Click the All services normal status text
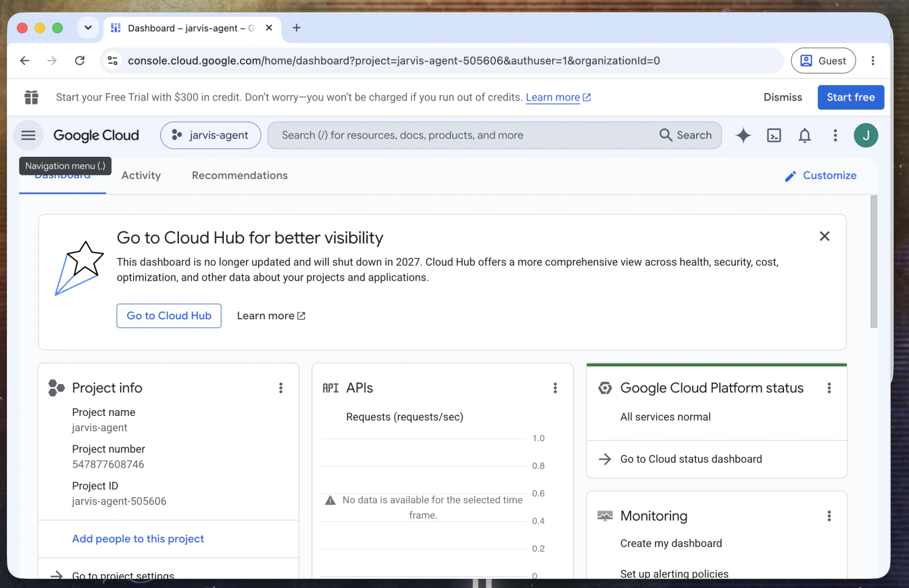The height and width of the screenshot is (588, 909). tap(665, 417)
